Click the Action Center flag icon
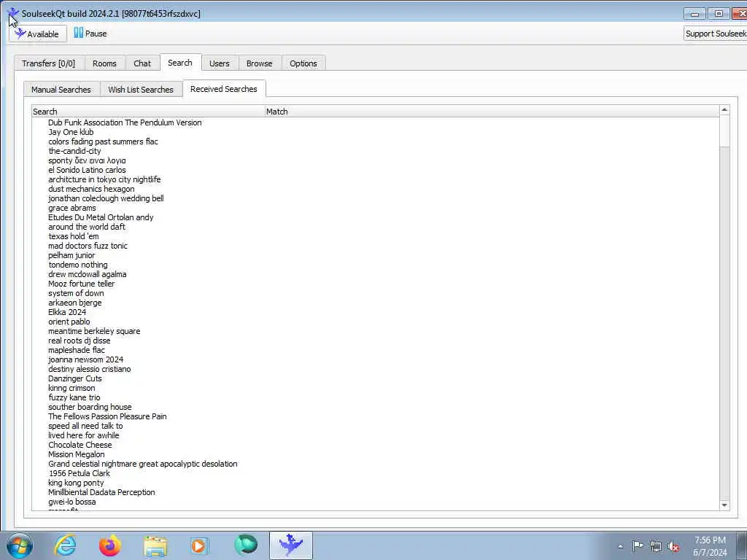Viewport: 747px width, 560px height. point(638,546)
